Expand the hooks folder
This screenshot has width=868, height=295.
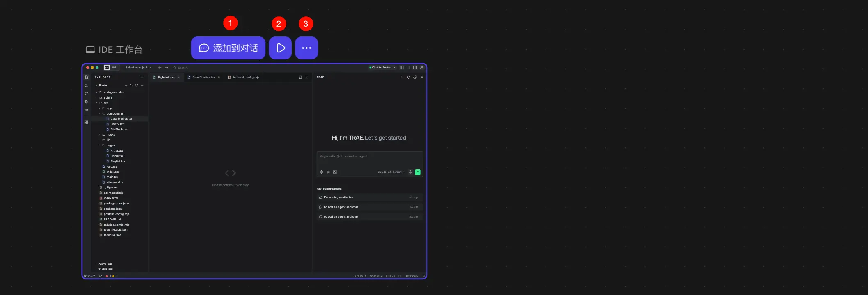tap(99, 135)
